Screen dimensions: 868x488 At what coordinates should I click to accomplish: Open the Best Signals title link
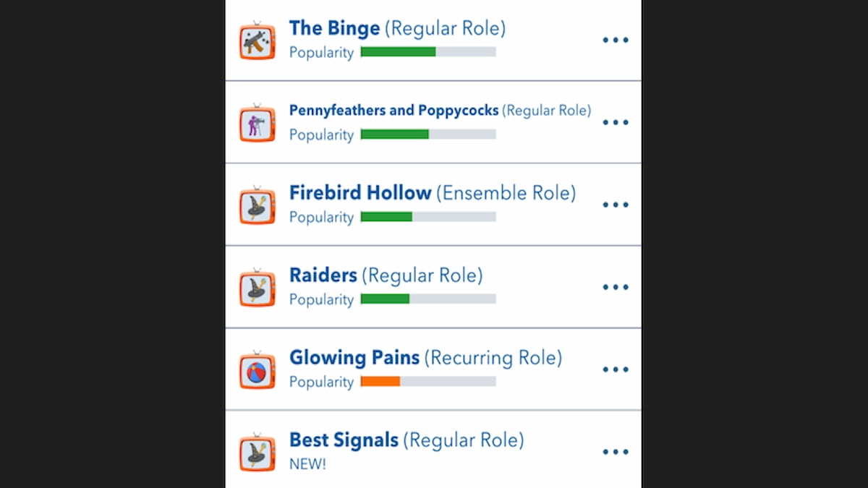344,440
